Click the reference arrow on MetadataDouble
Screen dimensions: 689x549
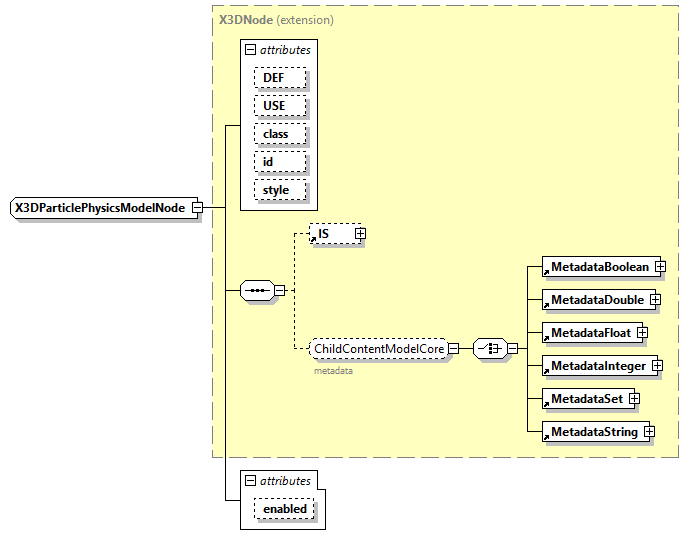pos(546,305)
